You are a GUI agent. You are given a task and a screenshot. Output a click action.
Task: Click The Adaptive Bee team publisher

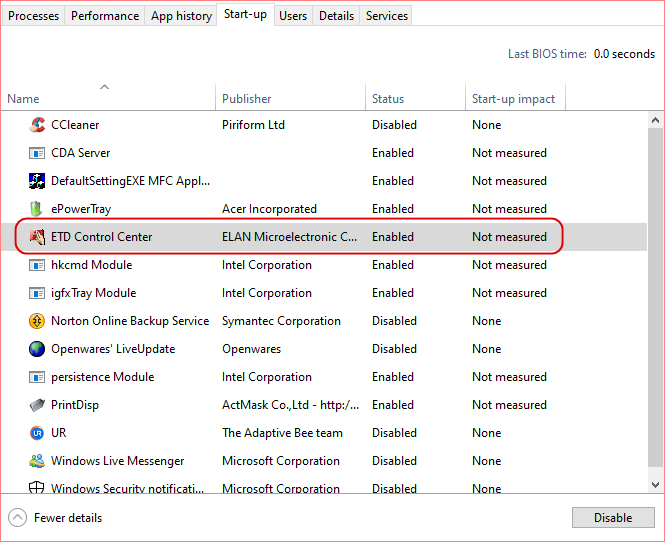282,433
